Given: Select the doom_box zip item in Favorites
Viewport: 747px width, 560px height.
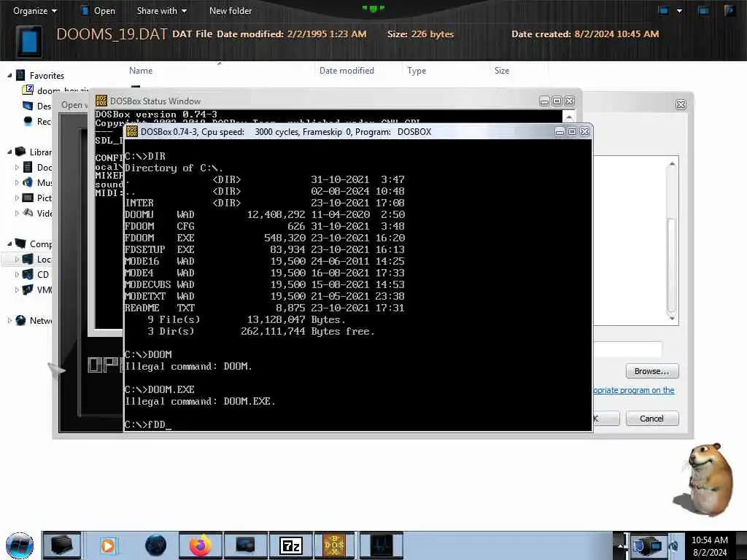Looking at the screenshot, I should (56, 90).
